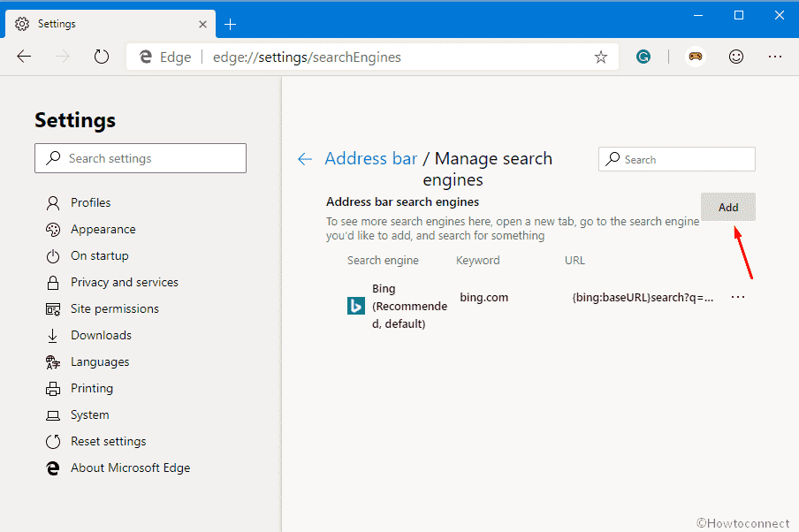Open Privacy and services settings

click(125, 282)
